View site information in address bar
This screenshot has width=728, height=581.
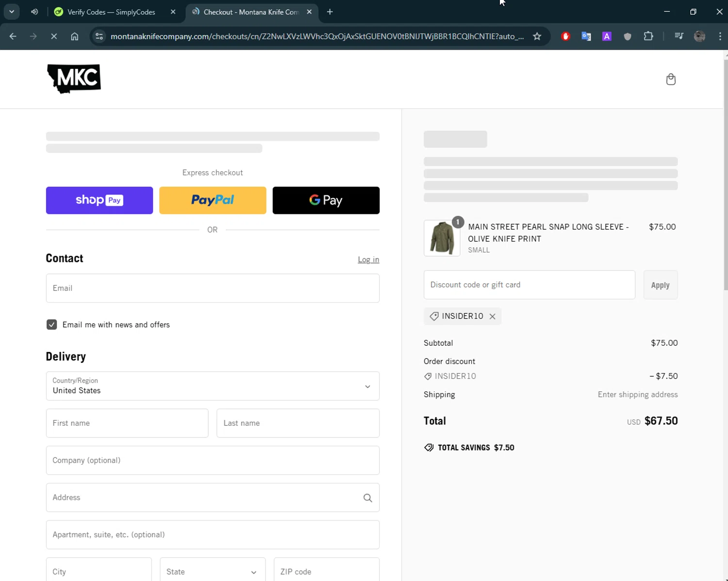[99, 36]
